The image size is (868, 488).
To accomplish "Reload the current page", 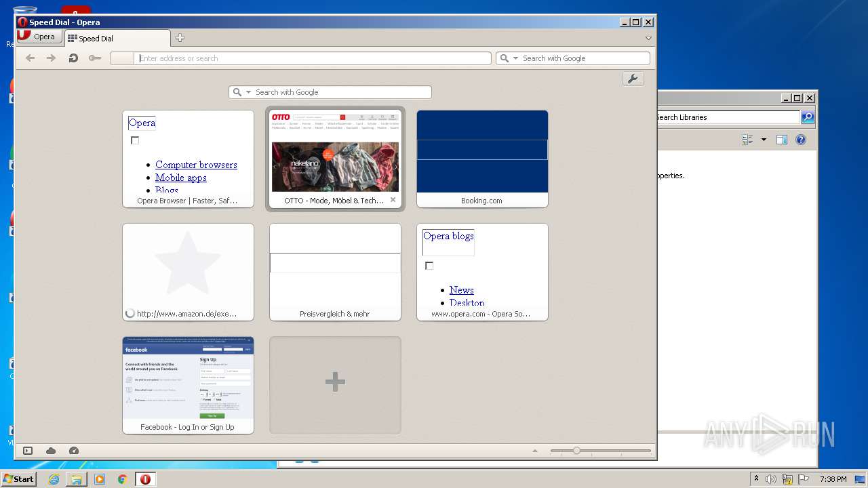I will tap(73, 58).
